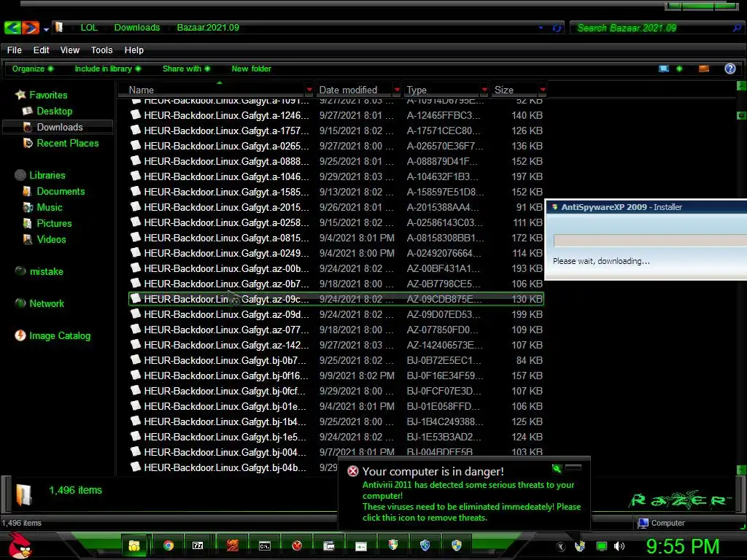The width and height of the screenshot is (747, 560).
Task: Open the Organize dropdown
Action: pos(32,69)
